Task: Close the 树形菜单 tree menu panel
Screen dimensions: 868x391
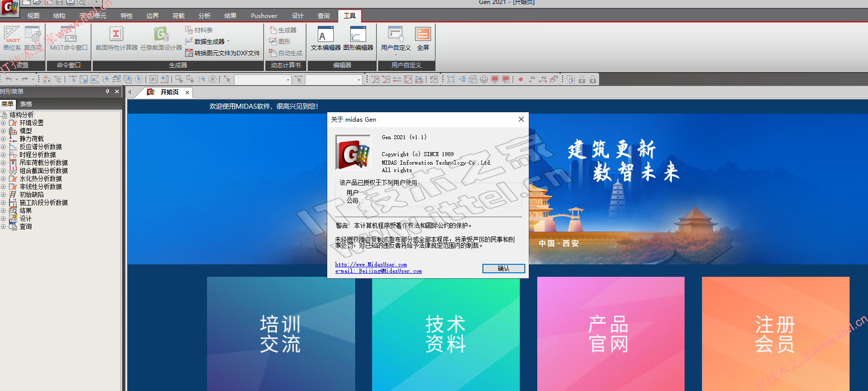Action: click(x=117, y=91)
